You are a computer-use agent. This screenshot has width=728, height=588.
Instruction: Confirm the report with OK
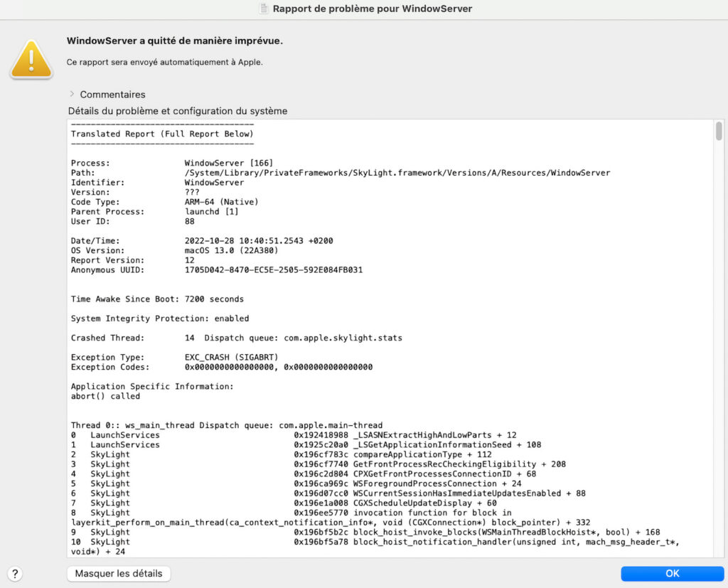coord(671,573)
